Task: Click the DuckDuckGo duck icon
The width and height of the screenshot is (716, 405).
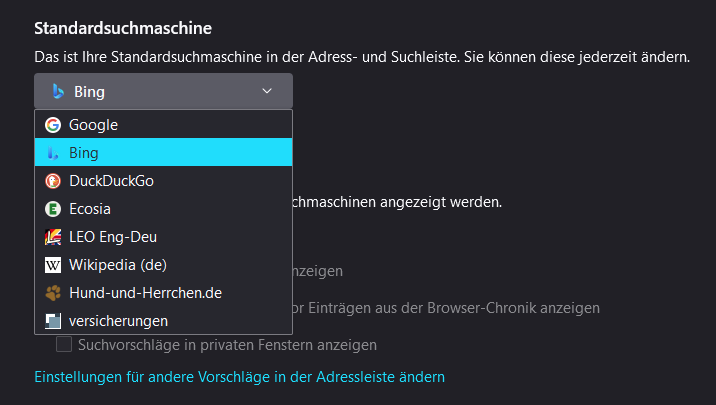Action: pyautogui.click(x=53, y=181)
